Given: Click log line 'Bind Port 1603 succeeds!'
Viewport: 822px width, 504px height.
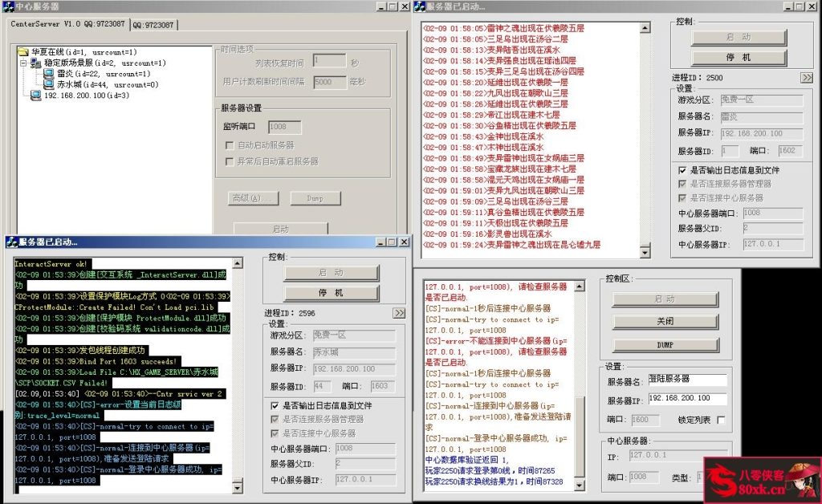Looking at the screenshot, I should click(x=96, y=361).
